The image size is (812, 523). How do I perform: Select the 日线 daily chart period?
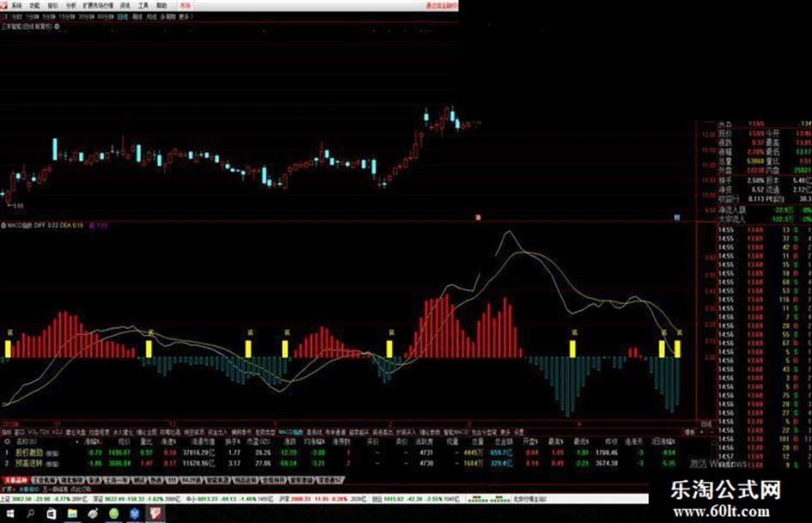click(x=122, y=16)
